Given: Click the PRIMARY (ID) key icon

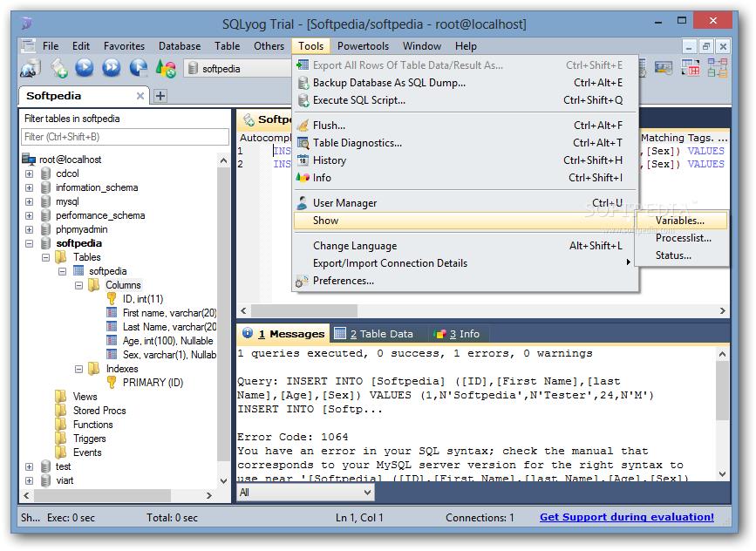Looking at the screenshot, I should (112, 382).
